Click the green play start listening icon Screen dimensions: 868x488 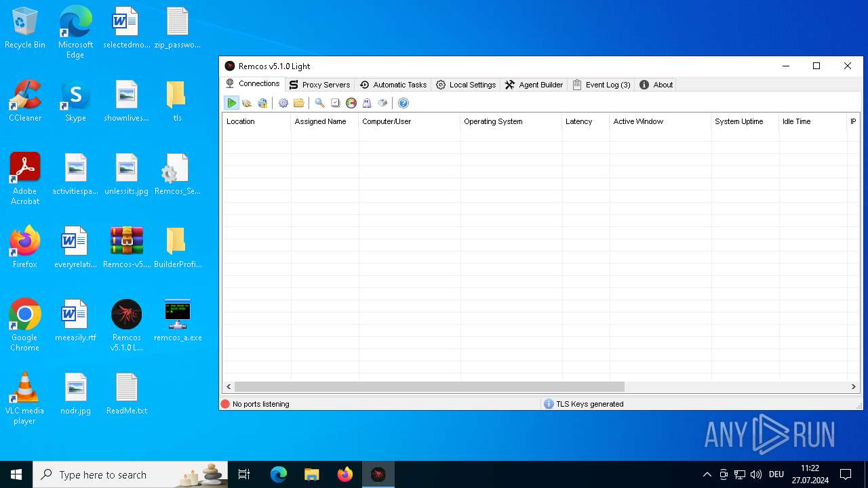[232, 103]
